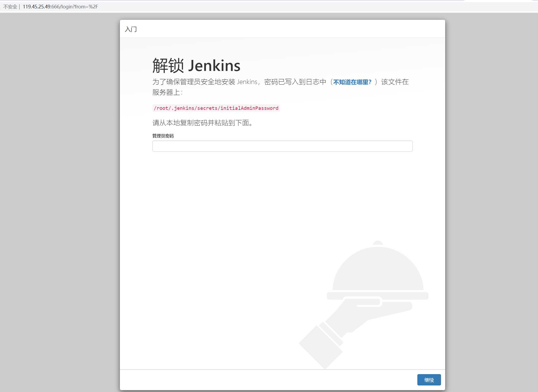Click the 入门 dialog title
The image size is (538, 392).
coord(131,29)
